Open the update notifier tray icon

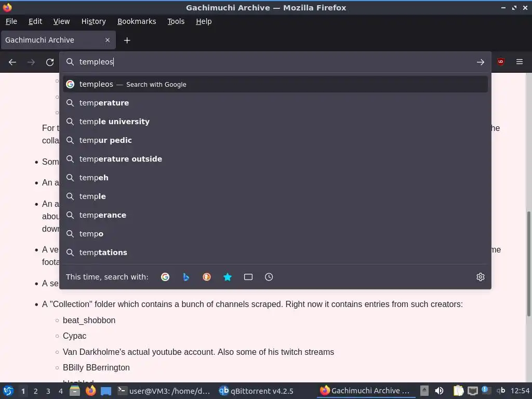pyautogui.click(x=486, y=391)
